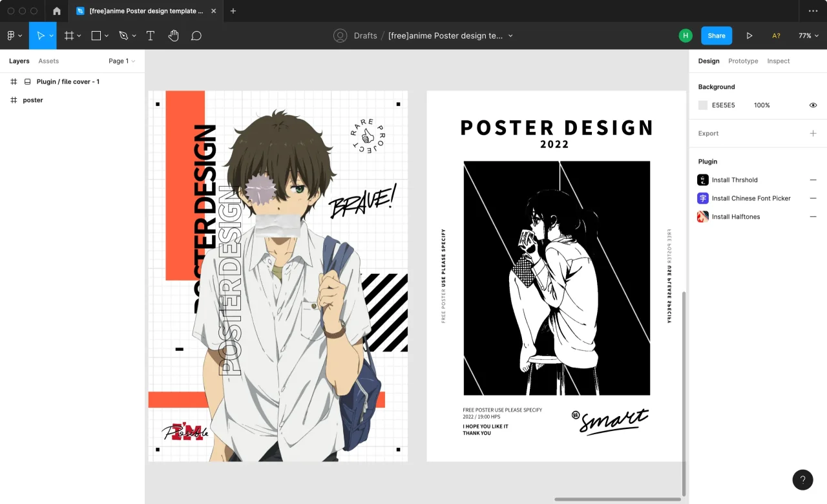The height and width of the screenshot is (504, 827).
Task: Expand the Page 1 selector
Action: tap(121, 61)
